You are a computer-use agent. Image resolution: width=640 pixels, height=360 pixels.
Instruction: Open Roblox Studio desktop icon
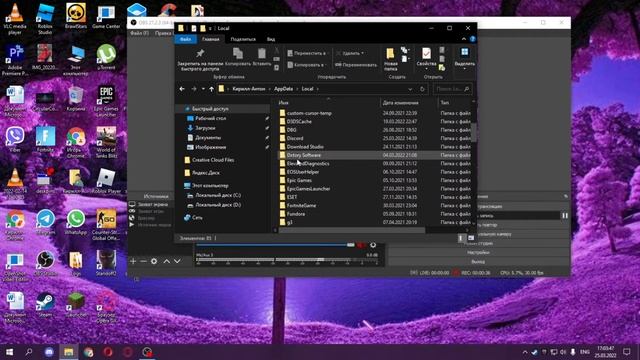(45, 18)
